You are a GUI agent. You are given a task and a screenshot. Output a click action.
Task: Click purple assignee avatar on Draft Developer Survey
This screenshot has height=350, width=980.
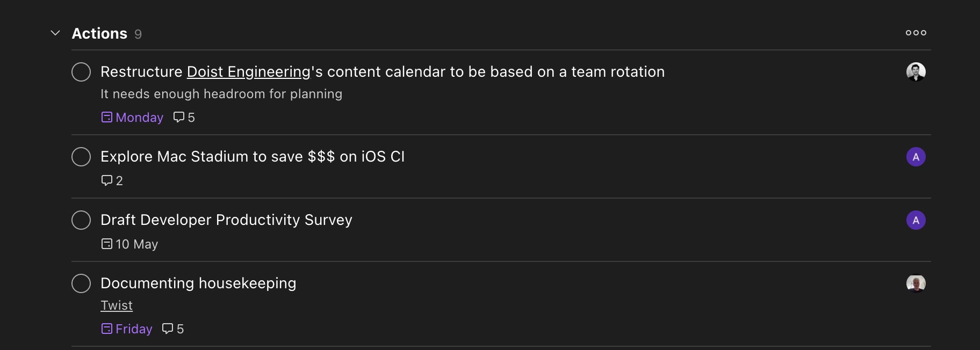(x=916, y=220)
